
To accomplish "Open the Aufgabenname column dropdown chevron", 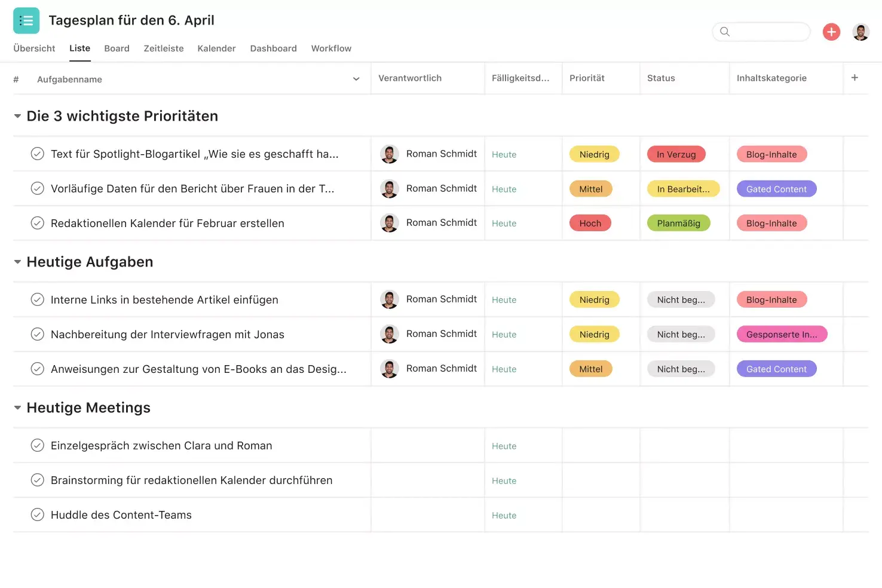I will point(356,79).
